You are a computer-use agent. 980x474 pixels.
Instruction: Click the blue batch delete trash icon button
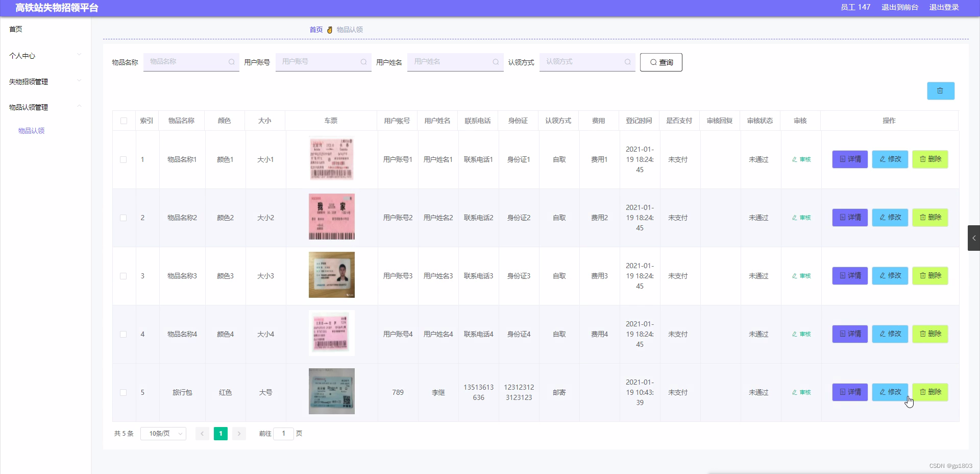click(940, 91)
